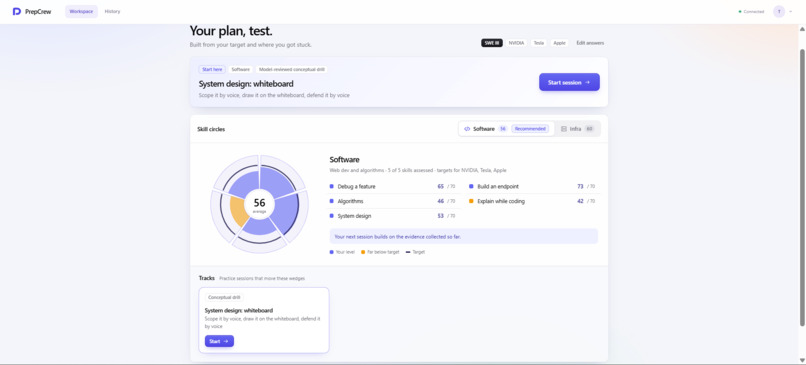Click the Start session button

tap(569, 82)
